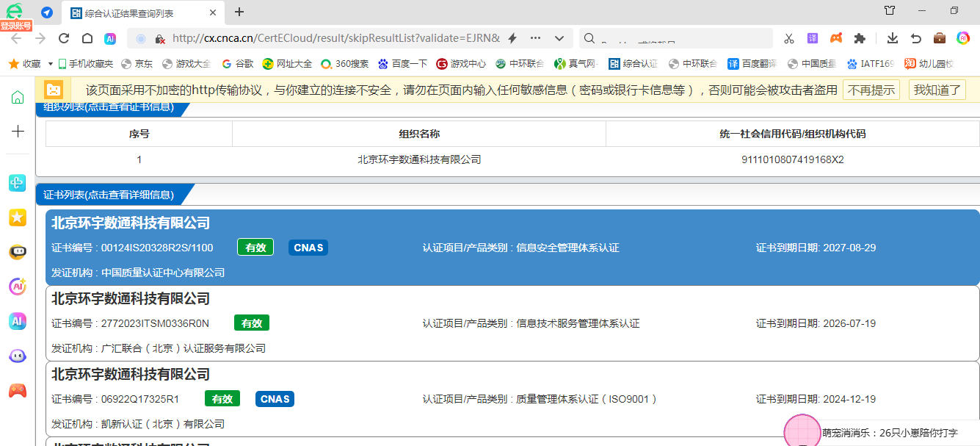Screen dimensions: 980x446
Task: Expand the address bar history dropdown
Action: (x=559, y=38)
